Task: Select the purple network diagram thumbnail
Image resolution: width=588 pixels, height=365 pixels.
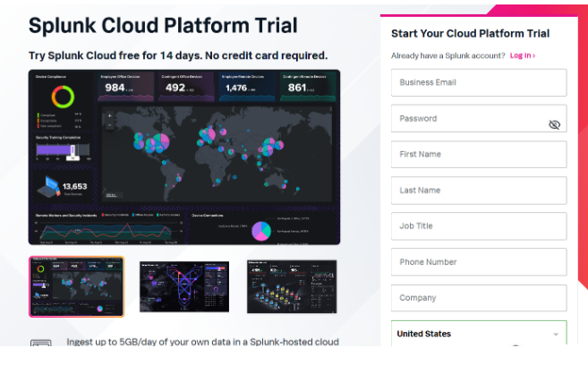Action: (184, 286)
